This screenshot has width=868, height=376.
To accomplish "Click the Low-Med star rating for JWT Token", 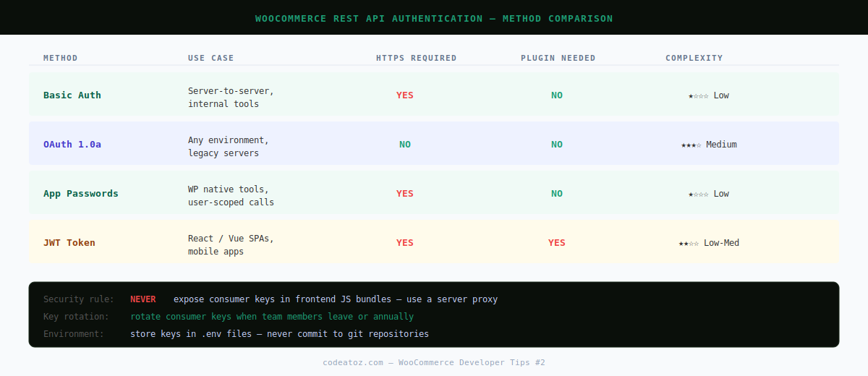I will (709, 242).
